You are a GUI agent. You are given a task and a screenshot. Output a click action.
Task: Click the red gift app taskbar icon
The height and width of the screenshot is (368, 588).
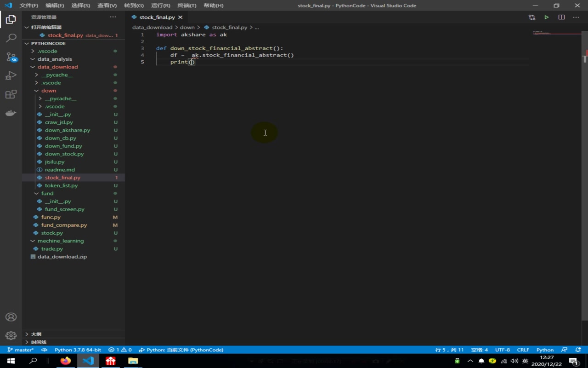[x=111, y=361]
